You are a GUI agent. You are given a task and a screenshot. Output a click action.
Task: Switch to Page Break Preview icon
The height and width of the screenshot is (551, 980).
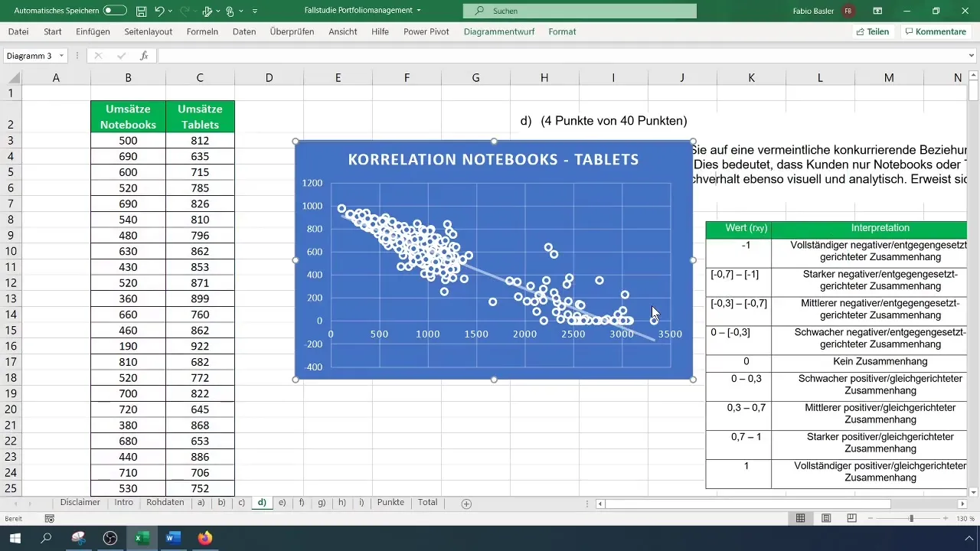pyautogui.click(x=851, y=519)
